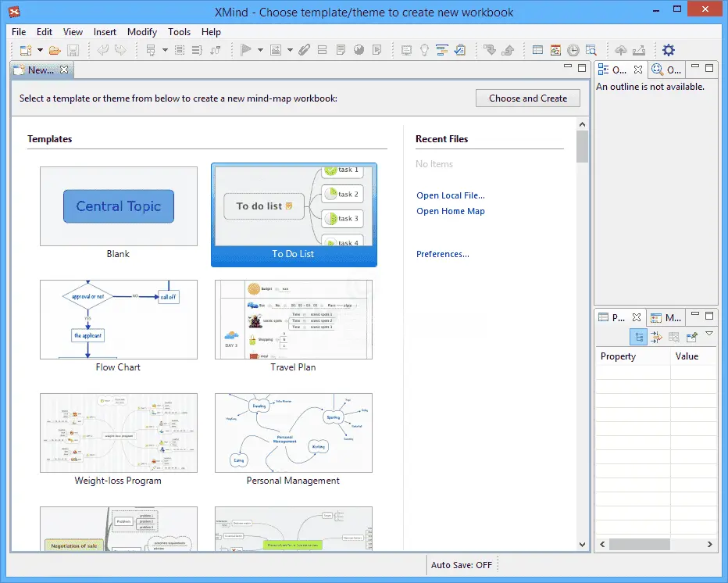Click the Share export arrow icon
Image resolution: width=728 pixels, height=583 pixels.
(639, 50)
